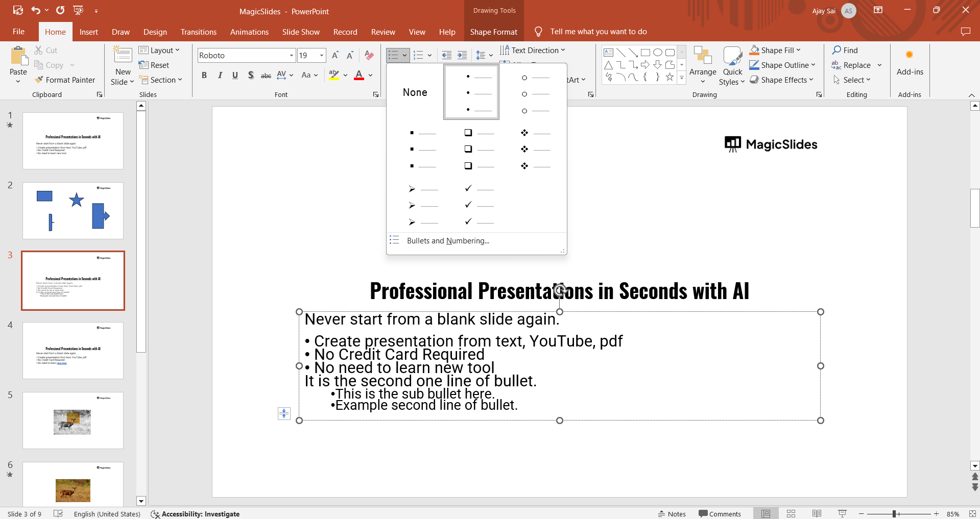The height and width of the screenshot is (519, 980).
Task: Click the Arrange button
Action: coord(703,65)
